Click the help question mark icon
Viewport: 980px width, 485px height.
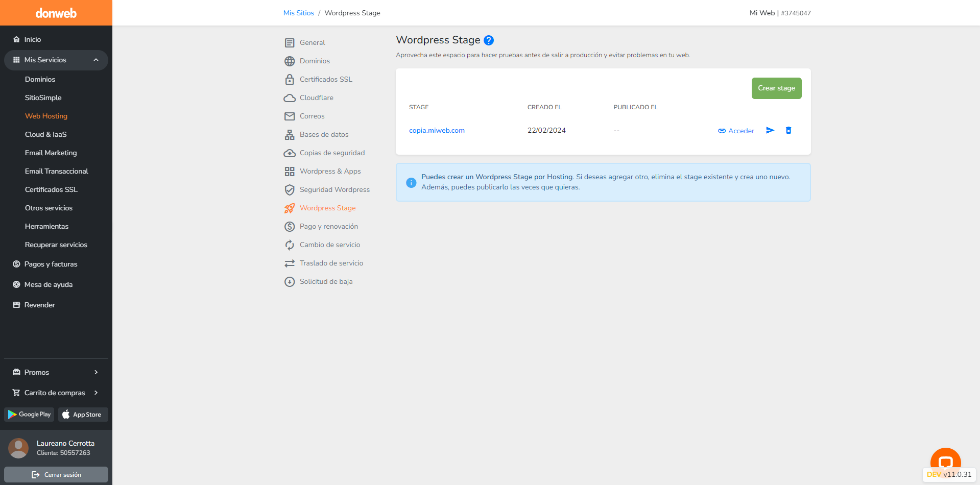(489, 40)
